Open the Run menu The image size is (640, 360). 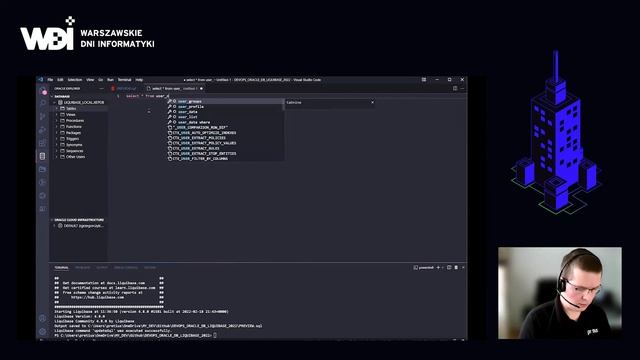point(110,80)
